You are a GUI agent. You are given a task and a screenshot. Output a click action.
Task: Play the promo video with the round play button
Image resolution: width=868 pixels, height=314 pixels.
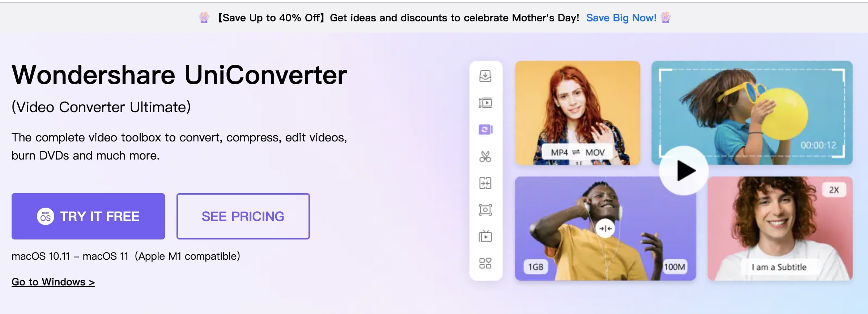(684, 171)
